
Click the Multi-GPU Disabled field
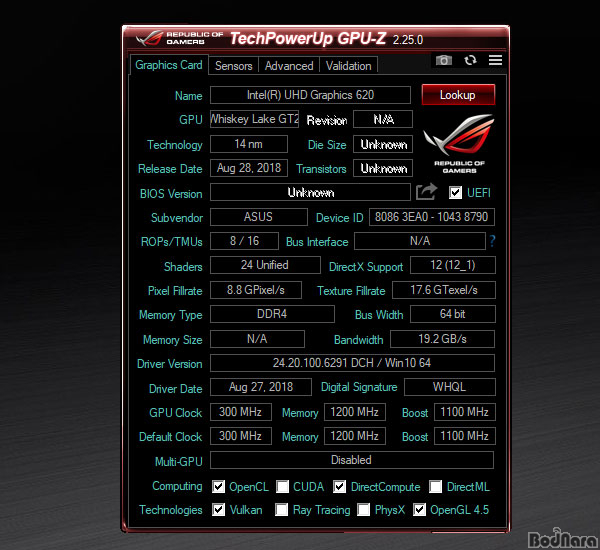[352, 460]
